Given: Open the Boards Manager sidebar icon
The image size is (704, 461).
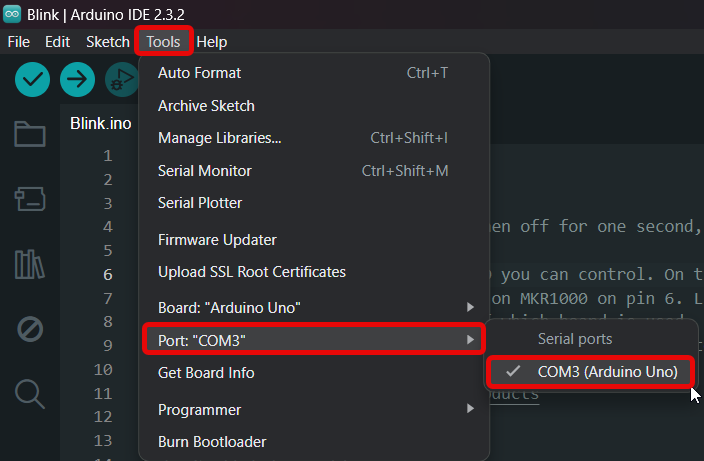Looking at the screenshot, I should coord(30,199).
